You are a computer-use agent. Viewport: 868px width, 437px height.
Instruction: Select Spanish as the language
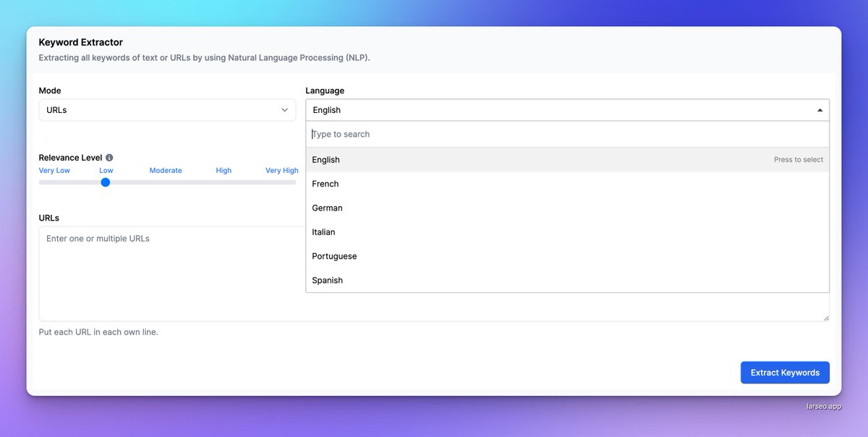pyautogui.click(x=567, y=280)
